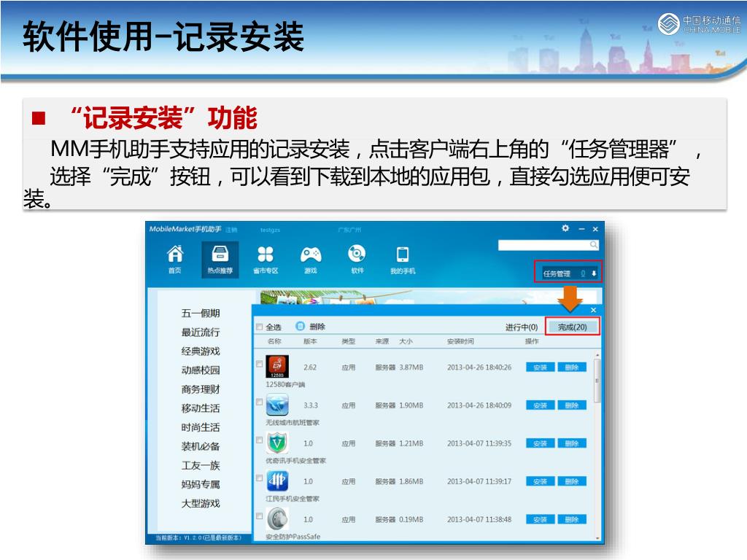Select 大型游戏 in the sidebar
The height and width of the screenshot is (560, 747).
pos(201,503)
